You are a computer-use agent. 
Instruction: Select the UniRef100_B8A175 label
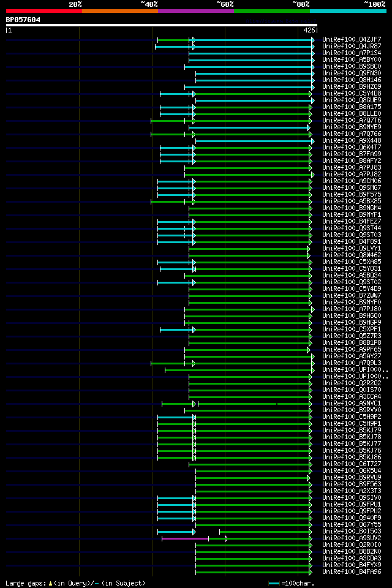352,107
